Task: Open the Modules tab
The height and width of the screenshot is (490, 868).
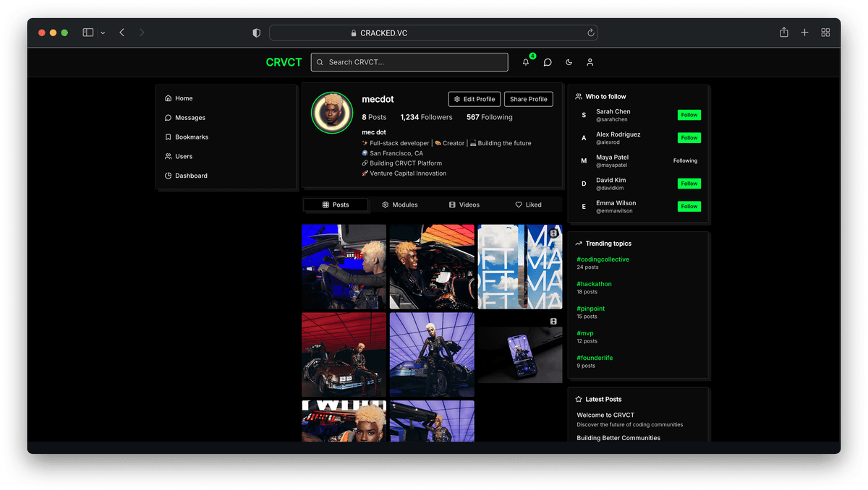Action: coord(399,205)
